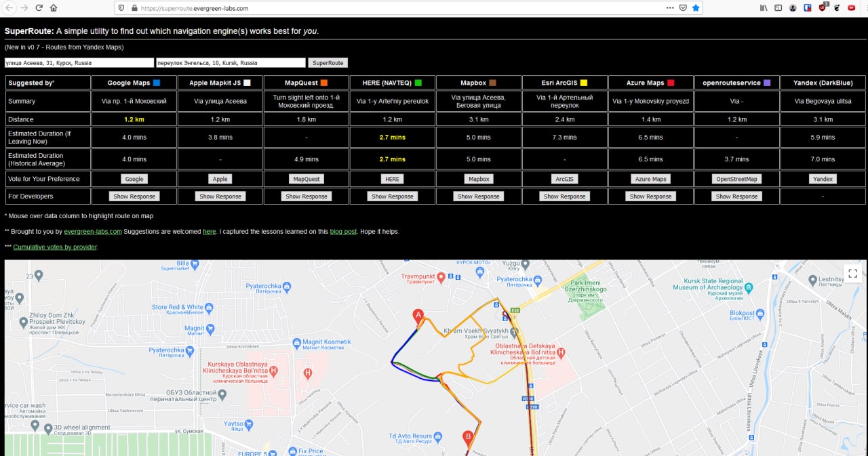
Task: Focus the destination address input field
Action: pos(231,62)
